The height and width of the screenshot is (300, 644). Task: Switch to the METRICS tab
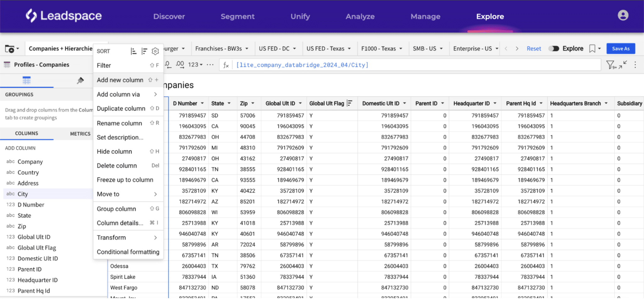pyautogui.click(x=80, y=134)
